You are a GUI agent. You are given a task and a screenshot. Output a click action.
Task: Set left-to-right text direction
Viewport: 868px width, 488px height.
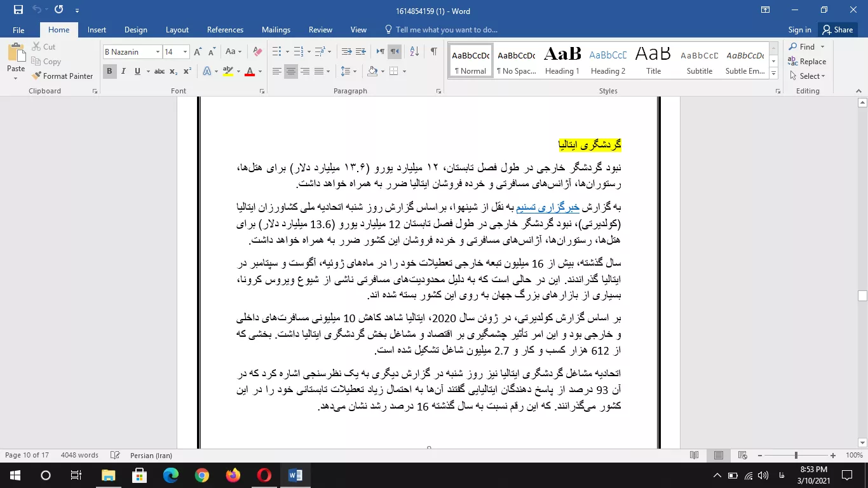(381, 52)
